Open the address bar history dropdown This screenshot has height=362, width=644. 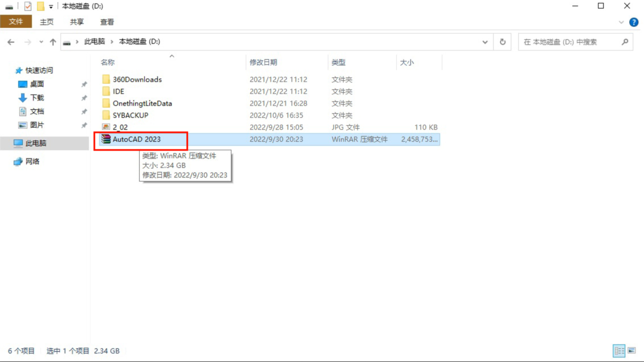[x=485, y=42]
